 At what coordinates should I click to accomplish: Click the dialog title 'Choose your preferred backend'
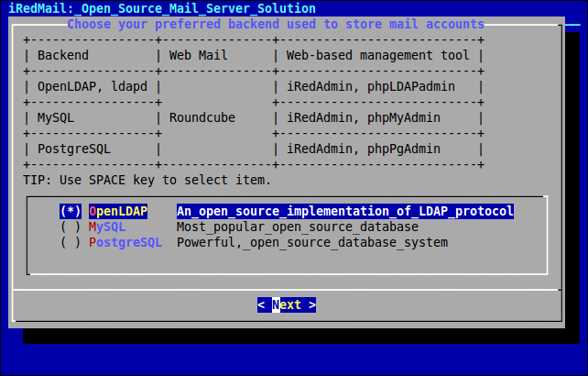click(276, 24)
